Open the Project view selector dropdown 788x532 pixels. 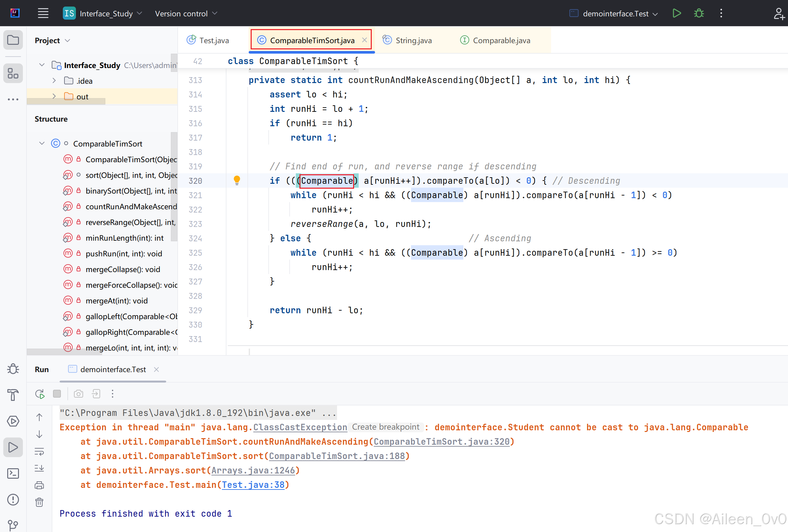53,40
